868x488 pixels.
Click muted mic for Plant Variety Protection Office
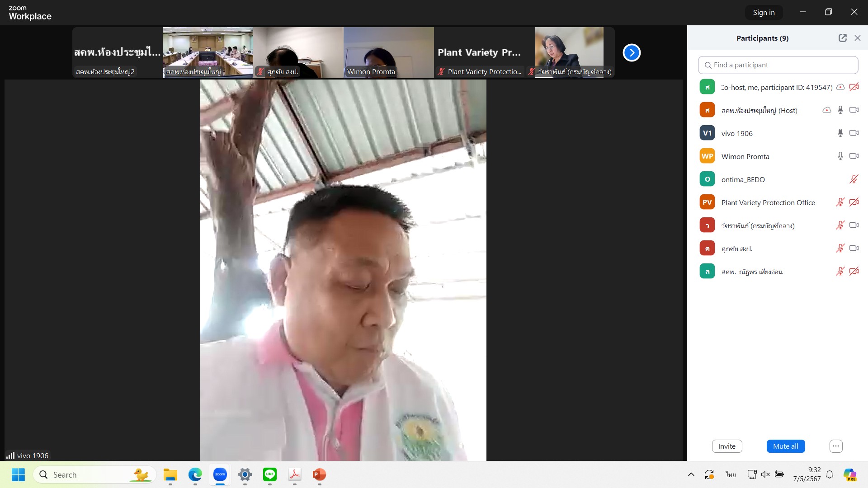coord(840,202)
